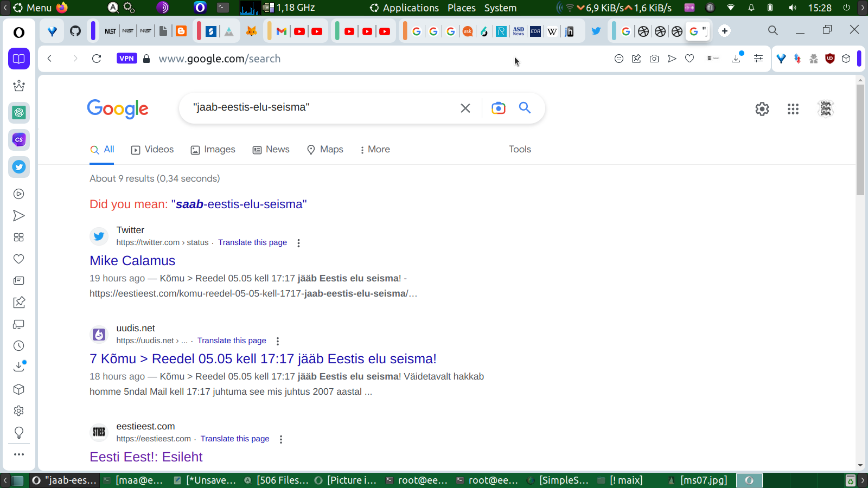Open the Opera main menu button

coord(19,32)
